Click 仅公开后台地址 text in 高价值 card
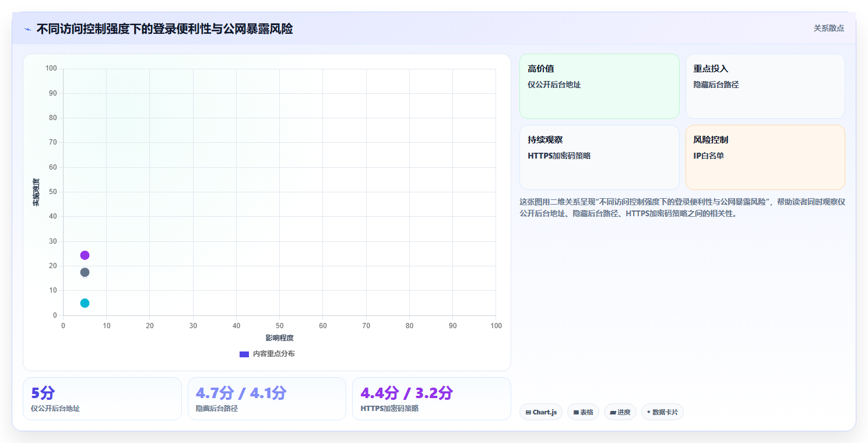Screen dimensions: 868x443 (554, 85)
